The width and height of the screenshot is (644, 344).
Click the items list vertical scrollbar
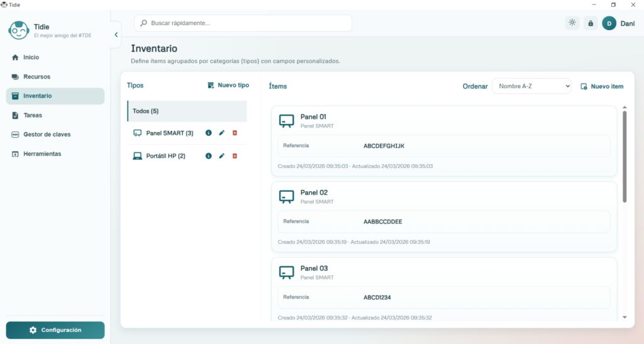625,157
